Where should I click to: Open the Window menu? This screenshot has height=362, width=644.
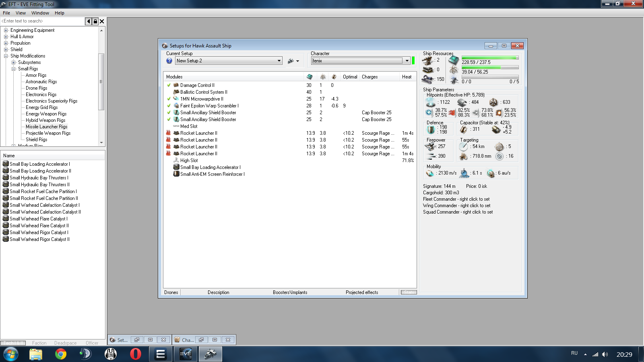click(x=40, y=13)
